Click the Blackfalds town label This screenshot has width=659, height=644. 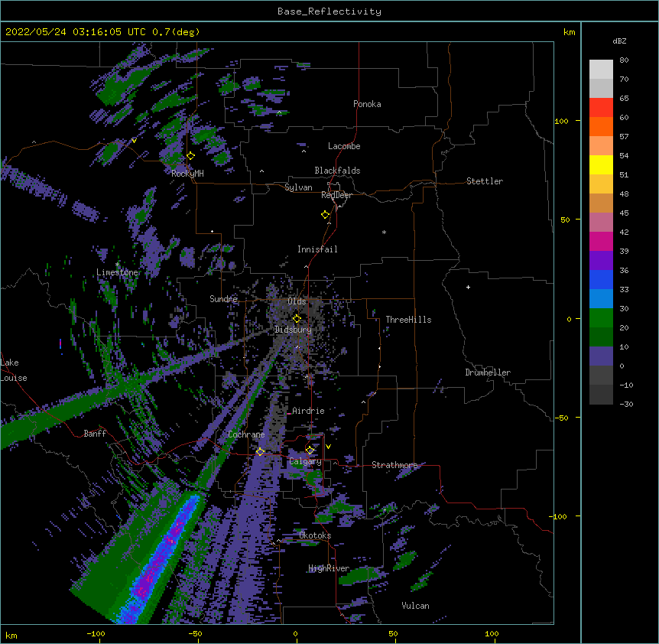(337, 171)
